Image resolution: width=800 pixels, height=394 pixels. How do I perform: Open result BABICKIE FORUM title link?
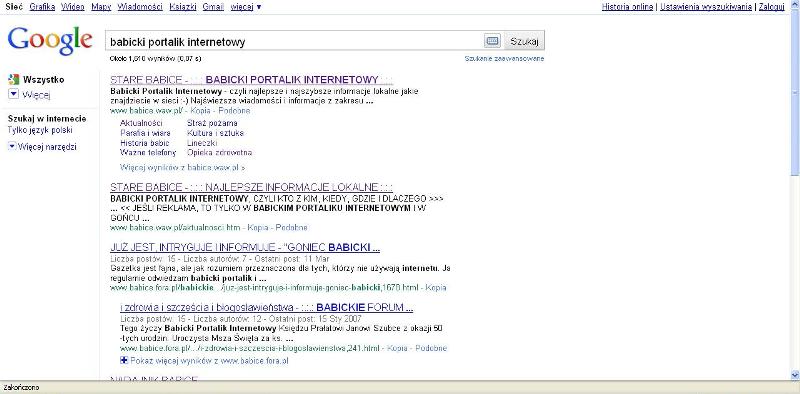266,308
